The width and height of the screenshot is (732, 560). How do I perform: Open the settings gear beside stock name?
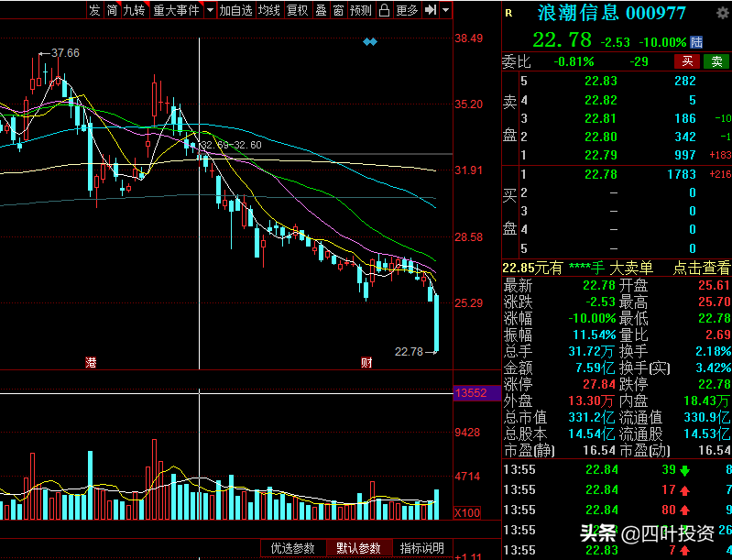(723, 13)
